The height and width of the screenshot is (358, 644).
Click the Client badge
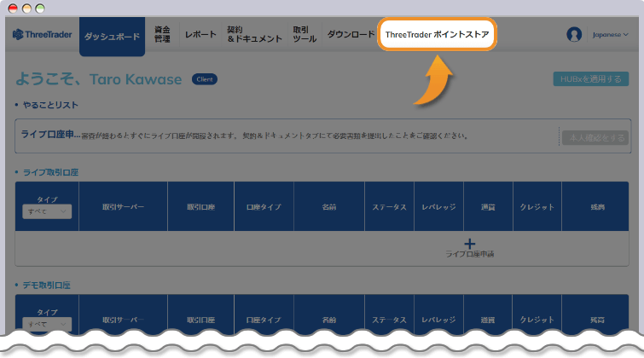[x=205, y=79]
